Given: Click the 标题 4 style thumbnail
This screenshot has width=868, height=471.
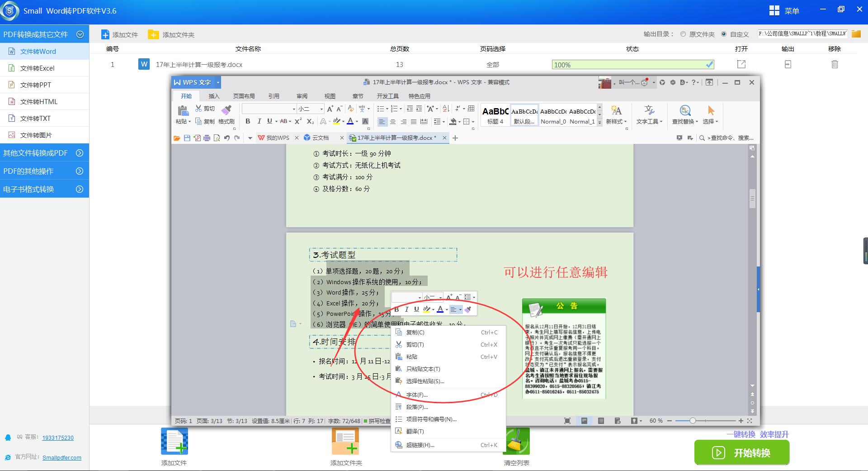Looking at the screenshot, I should coord(495,115).
